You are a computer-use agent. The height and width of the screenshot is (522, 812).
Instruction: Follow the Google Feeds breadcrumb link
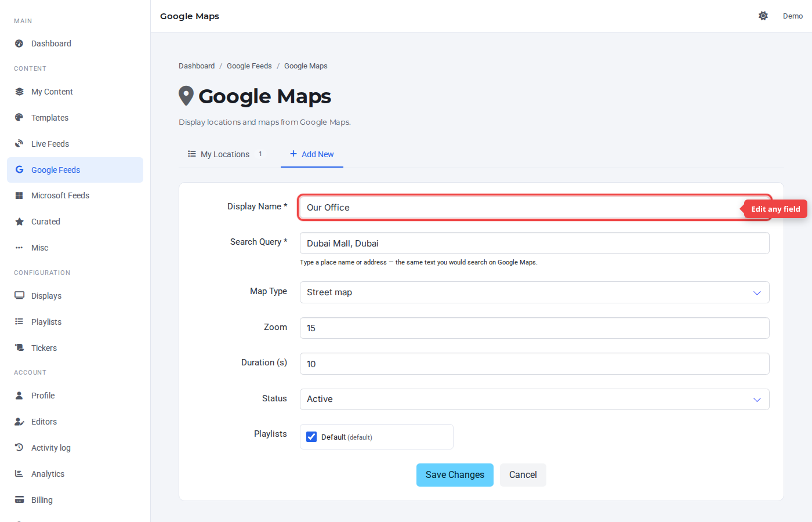[249, 66]
